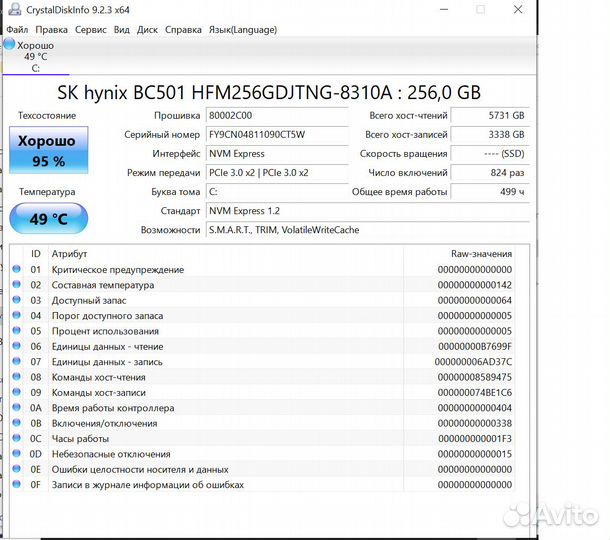Image resolution: width=610 pixels, height=540 pixels.
Task: Click raw value 000000074BE1C6
Action: (475, 392)
